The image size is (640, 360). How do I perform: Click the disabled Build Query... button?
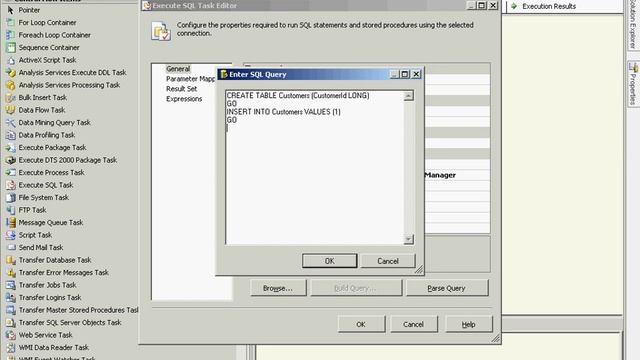356,288
